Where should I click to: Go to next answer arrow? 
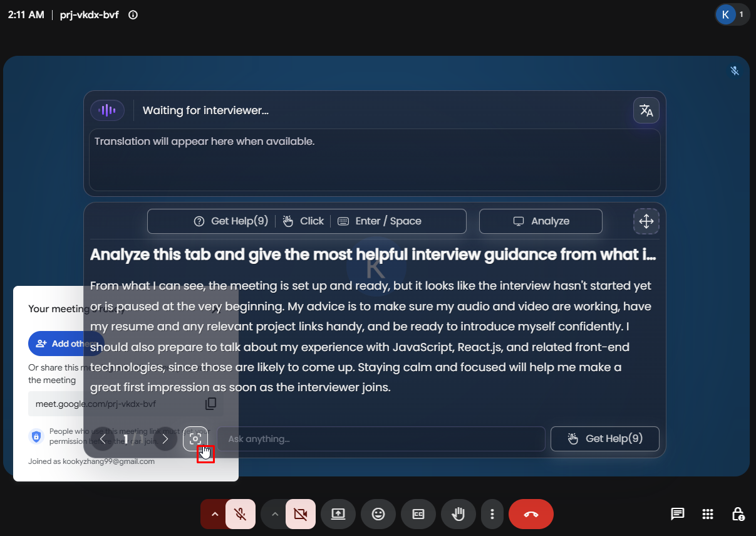165,439
